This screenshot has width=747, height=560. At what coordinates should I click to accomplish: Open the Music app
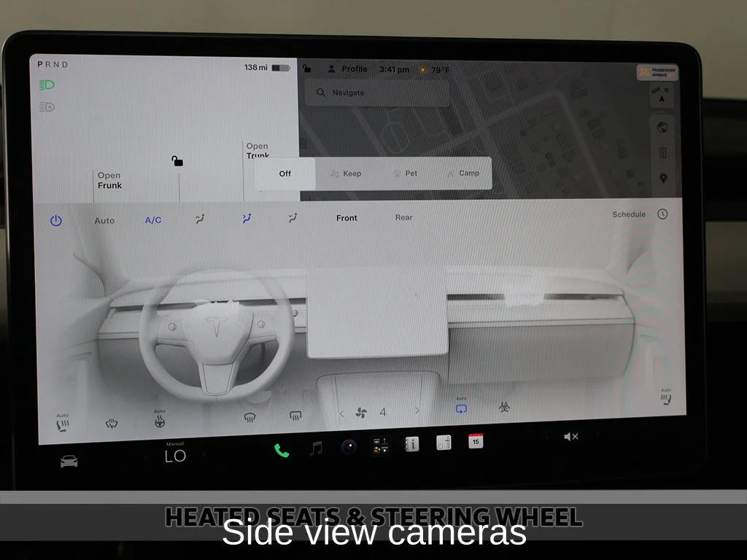coord(316,448)
